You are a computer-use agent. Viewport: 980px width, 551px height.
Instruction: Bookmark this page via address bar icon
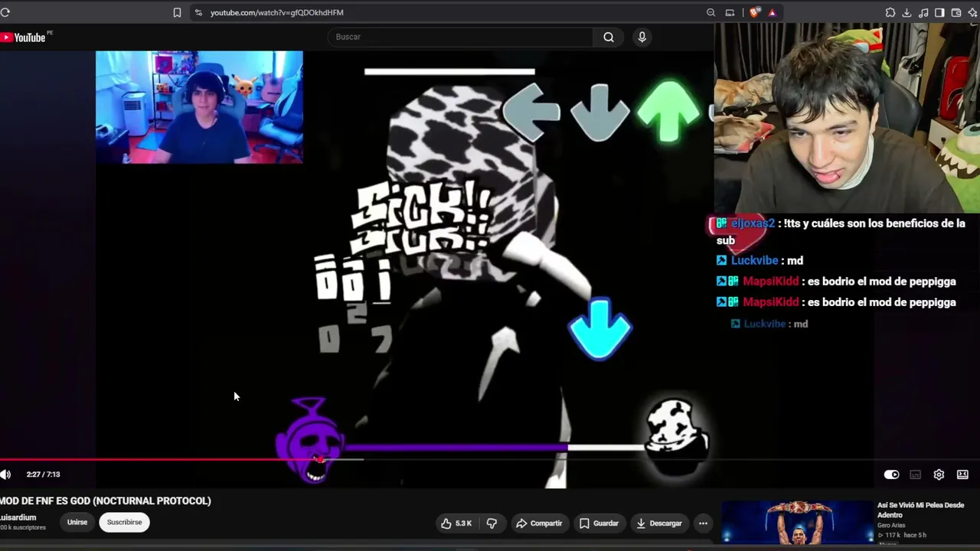177,12
